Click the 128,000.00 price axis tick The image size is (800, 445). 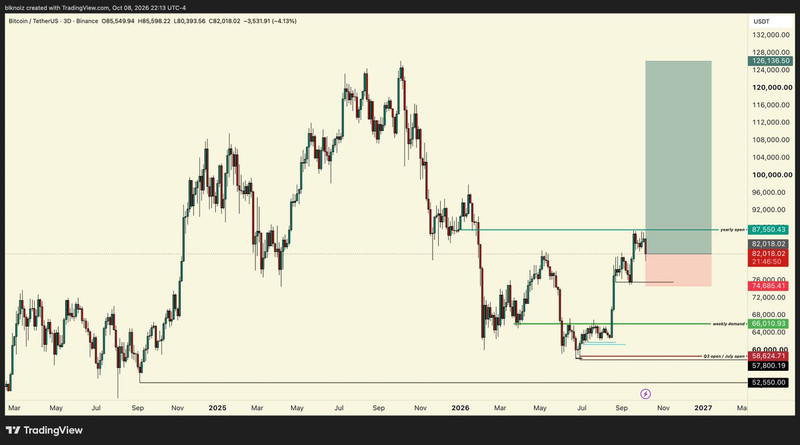[x=771, y=52]
